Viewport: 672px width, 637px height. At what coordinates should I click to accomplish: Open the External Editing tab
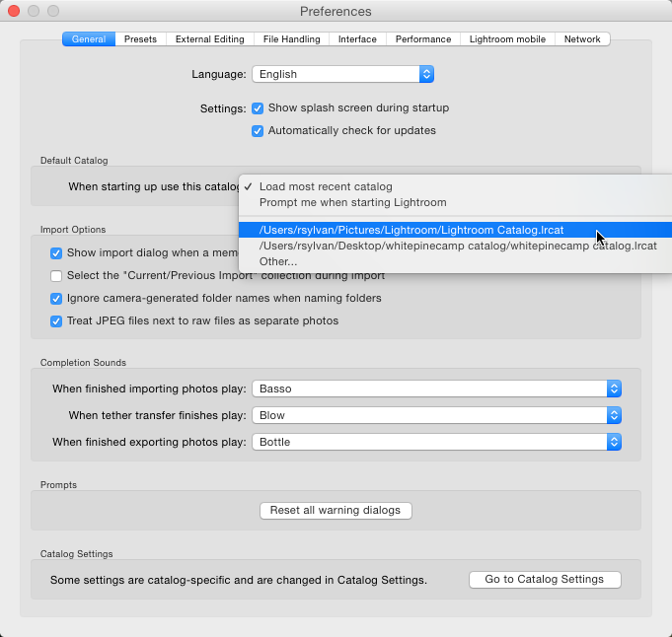210,39
